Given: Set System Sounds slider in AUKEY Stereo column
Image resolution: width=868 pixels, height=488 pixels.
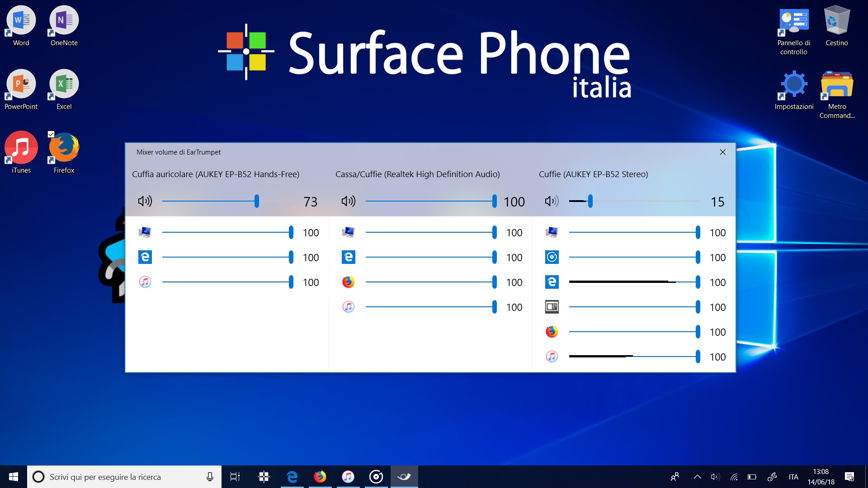Looking at the screenshot, I should pos(635,232).
